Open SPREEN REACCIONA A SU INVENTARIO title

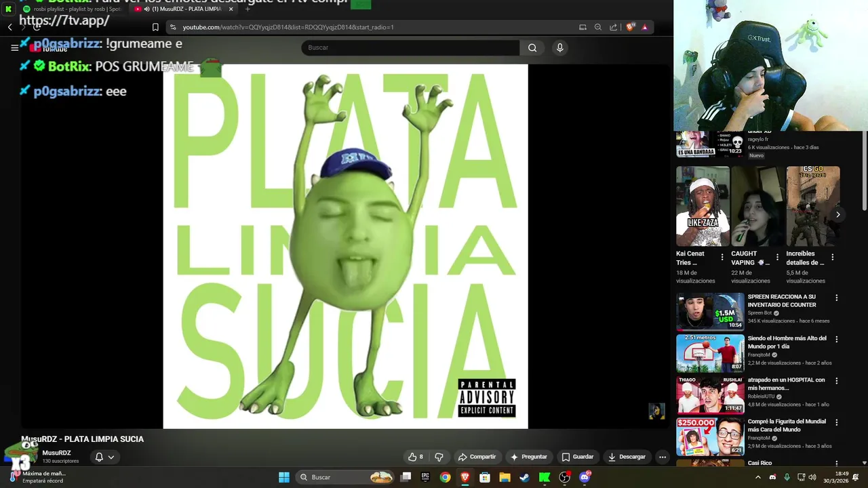coord(781,301)
